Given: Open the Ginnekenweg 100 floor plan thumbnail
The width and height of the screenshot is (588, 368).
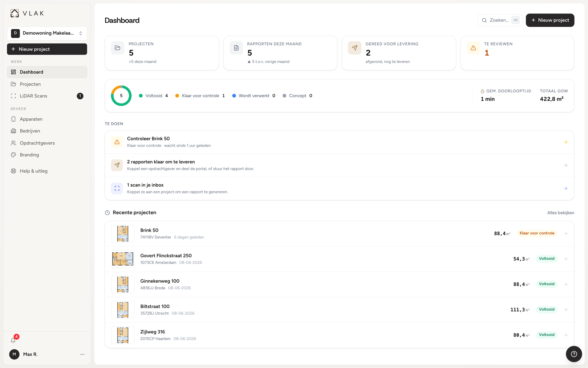Looking at the screenshot, I should [123, 284].
